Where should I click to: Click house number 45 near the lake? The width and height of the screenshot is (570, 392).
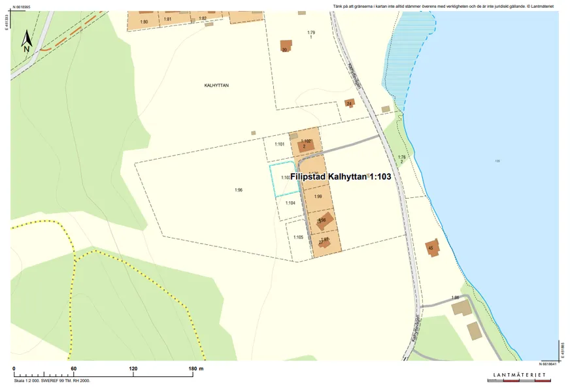(x=431, y=247)
